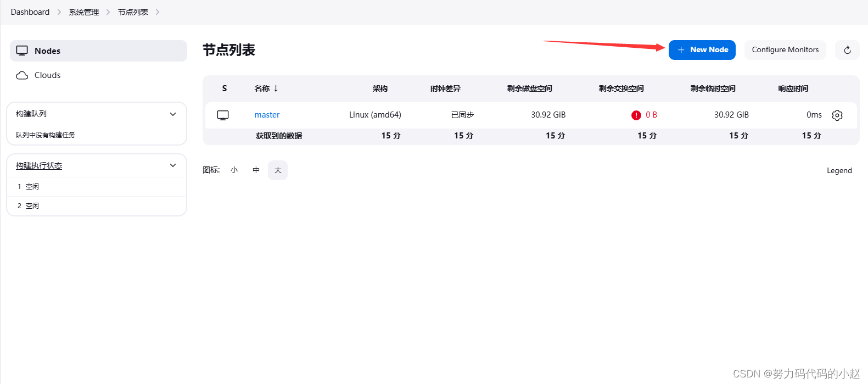Screen dimensions: 868x384
Task: Open the 构建执行状态 link
Action: tap(39, 165)
